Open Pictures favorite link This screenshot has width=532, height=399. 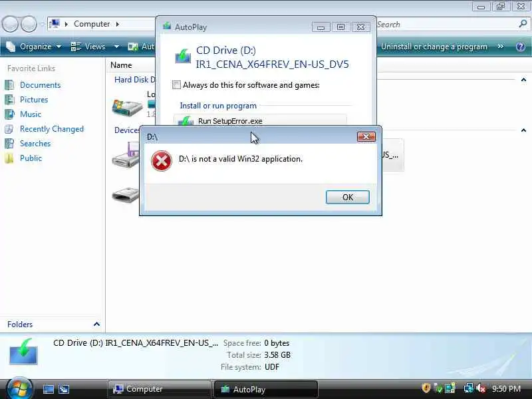[x=34, y=99]
